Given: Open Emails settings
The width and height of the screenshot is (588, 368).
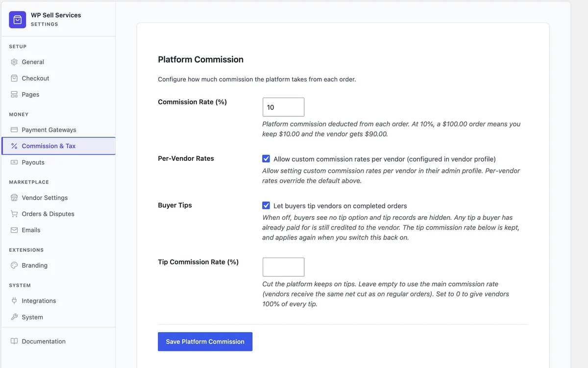Looking at the screenshot, I should [58, 230].
